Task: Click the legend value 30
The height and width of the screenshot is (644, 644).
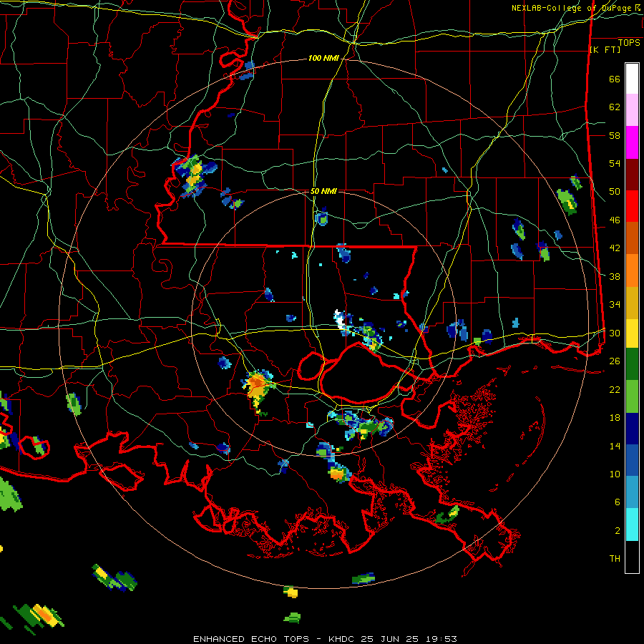Action: pos(615,333)
